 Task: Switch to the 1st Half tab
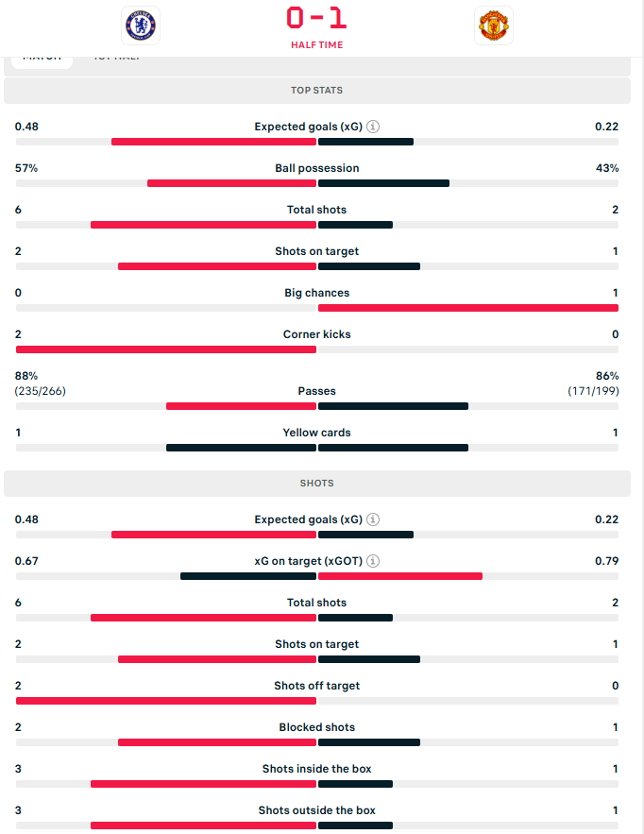117,59
